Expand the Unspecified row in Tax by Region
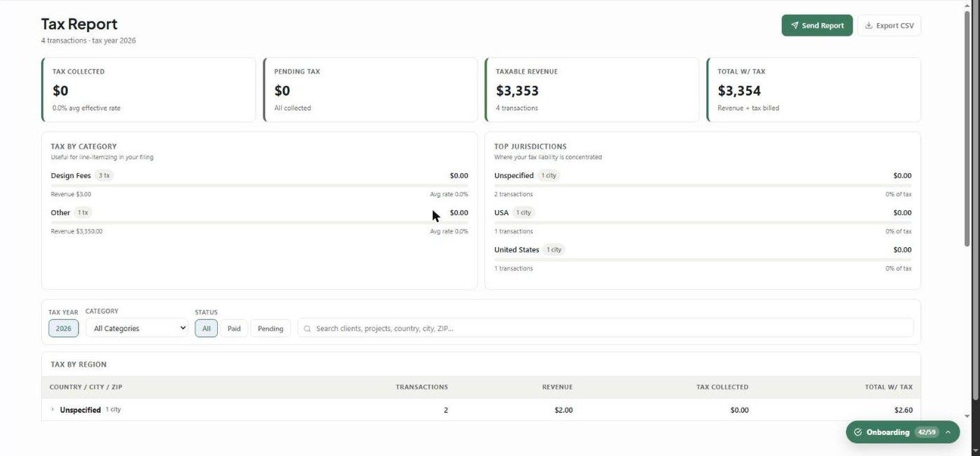The width and height of the screenshot is (980, 456). tap(52, 410)
